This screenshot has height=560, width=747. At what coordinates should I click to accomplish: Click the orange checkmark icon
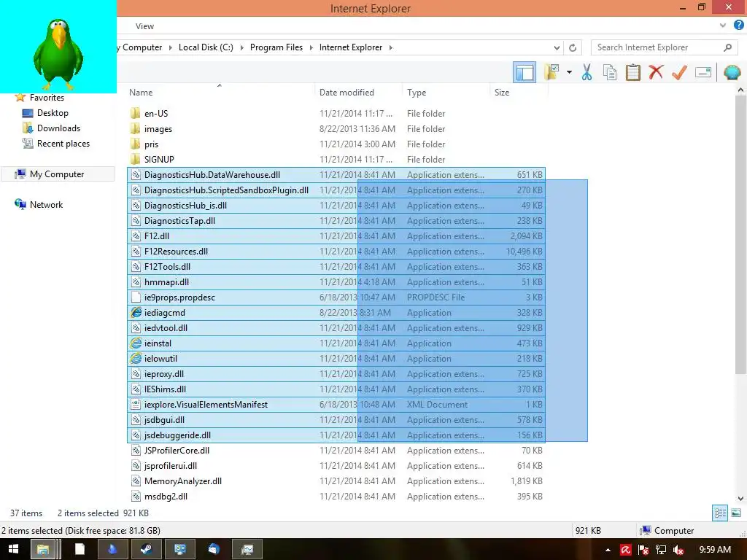pyautogui.click(x=679, y=72)
